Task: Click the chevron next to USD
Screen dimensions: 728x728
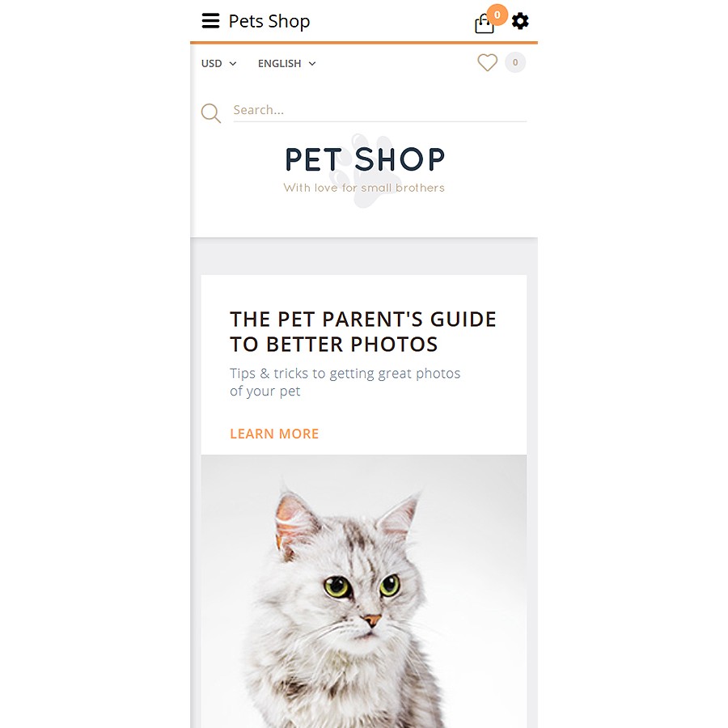Action: coord(233,64)
